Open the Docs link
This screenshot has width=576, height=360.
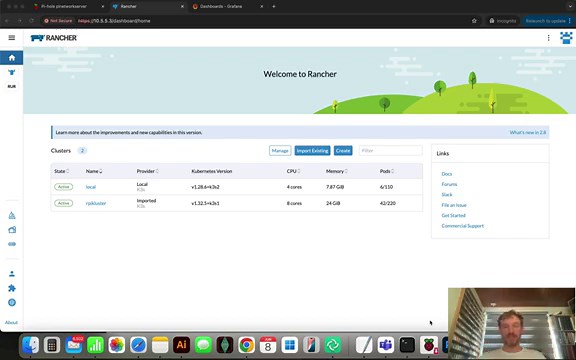(447, 174)
